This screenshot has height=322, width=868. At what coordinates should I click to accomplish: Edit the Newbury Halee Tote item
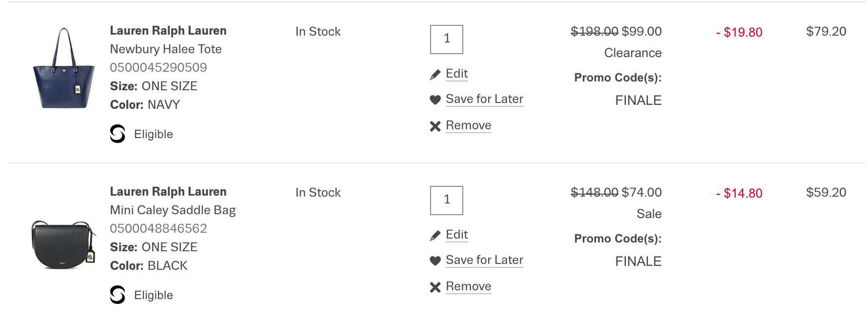tap(456, 74)
